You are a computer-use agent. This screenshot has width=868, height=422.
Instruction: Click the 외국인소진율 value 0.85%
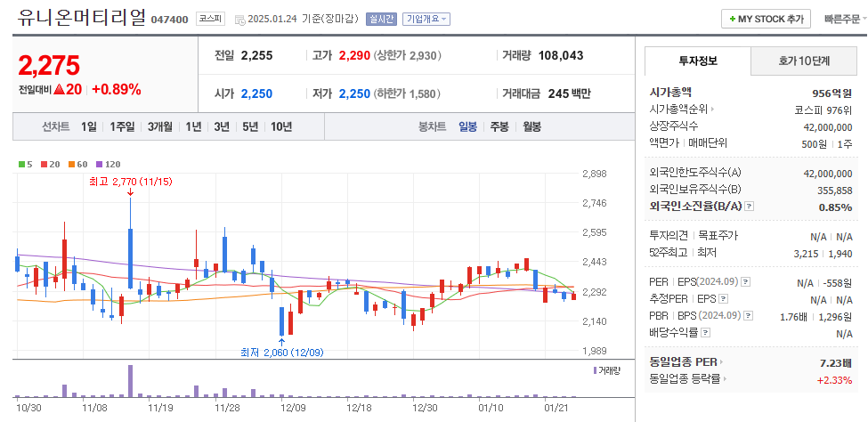pyautogui.click(x=835, y=207)
